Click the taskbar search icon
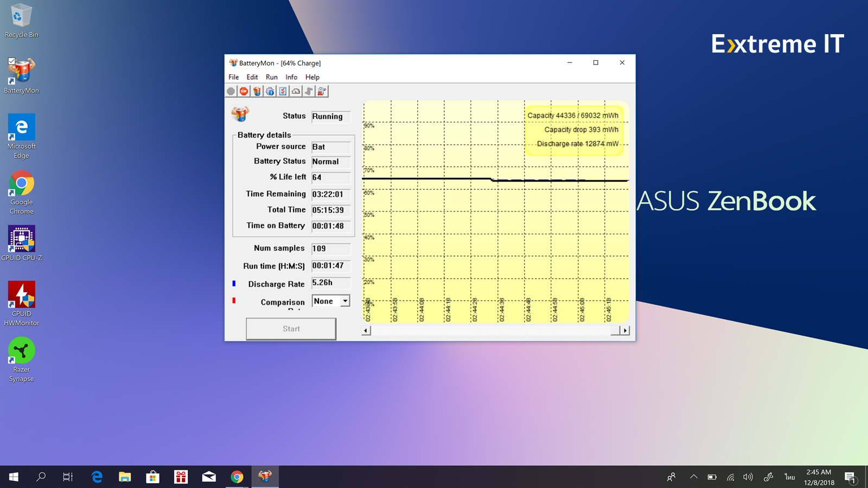This screenshot has width=868, height=488. pyautogui.click(x=41, y=477)
